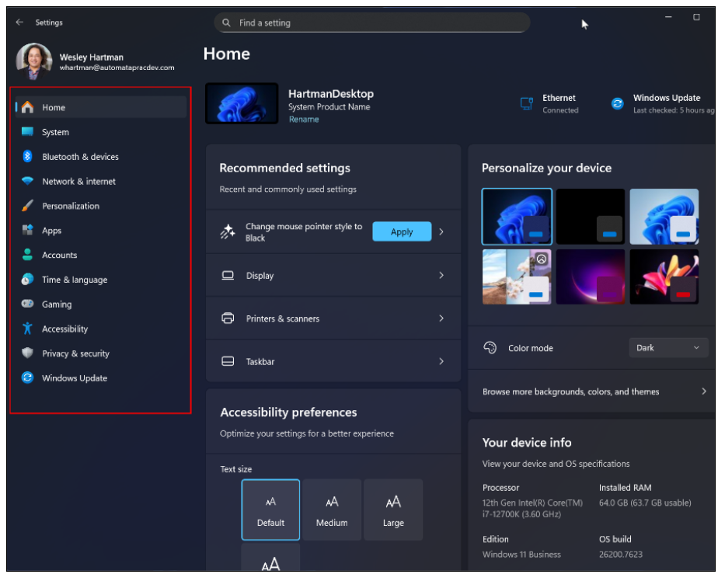The image size is (718, 588).
Task: Click the Ethernet status icon
Action: pos(526,104)
